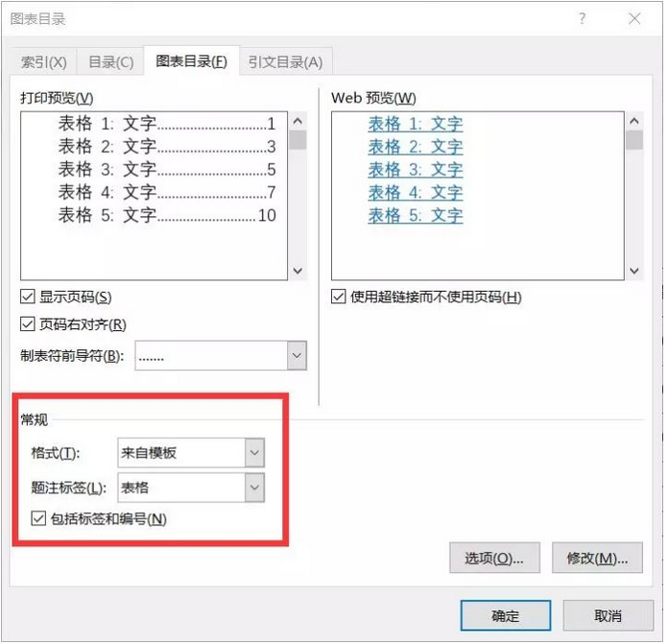
Task: Click the Web preview link 表格 1: 文字
Action: click(416, 124)
